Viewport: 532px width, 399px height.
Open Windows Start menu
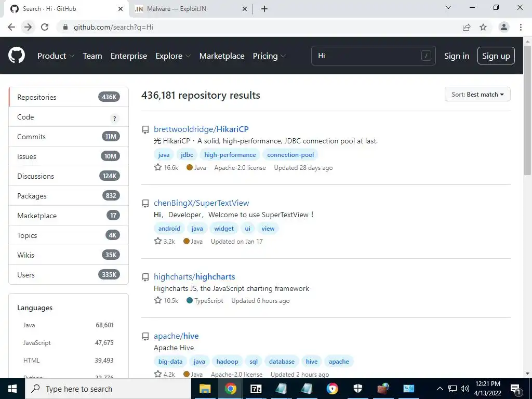12,389
